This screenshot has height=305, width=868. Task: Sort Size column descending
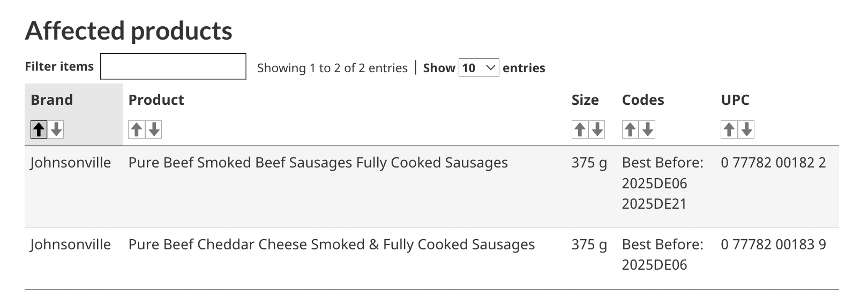click(597, 129)
